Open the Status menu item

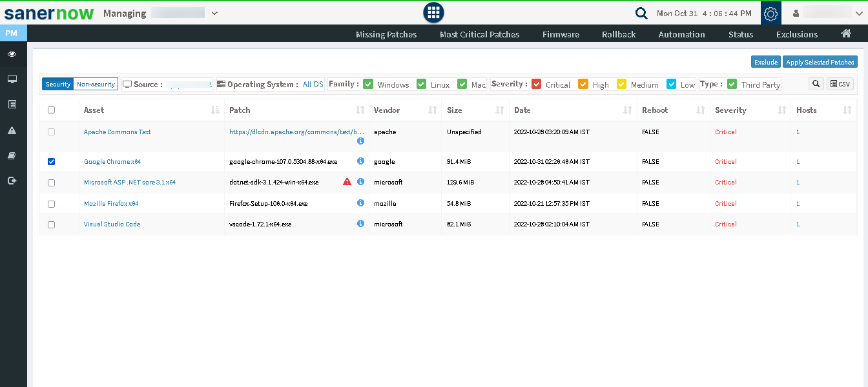(741, 34)
